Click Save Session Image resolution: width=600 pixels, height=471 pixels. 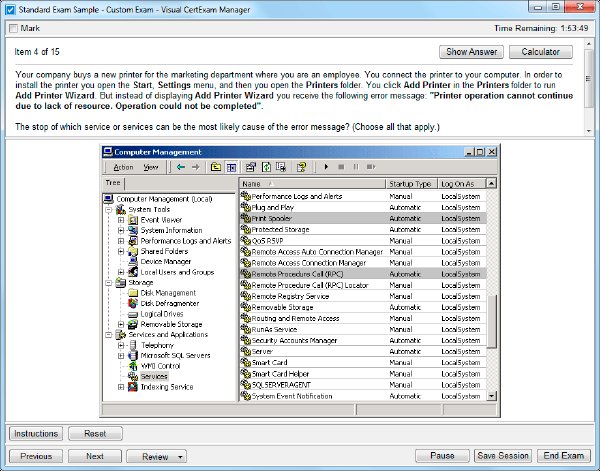coord(503,456)
